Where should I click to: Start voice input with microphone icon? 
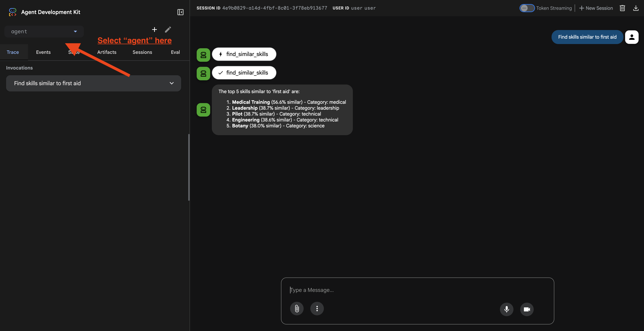(x=507, y=309)
